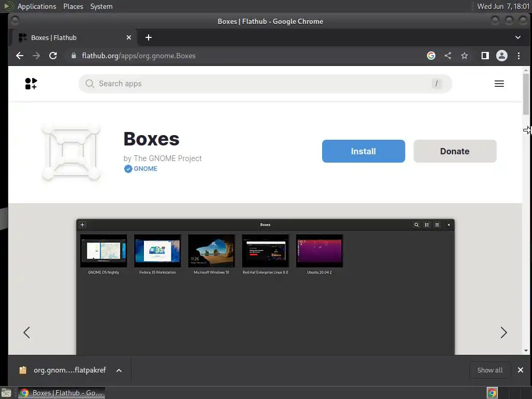This screenshot has height=399, width=532.
Task: Go back using Chrome's back arrow
Action: coord(20,56)
